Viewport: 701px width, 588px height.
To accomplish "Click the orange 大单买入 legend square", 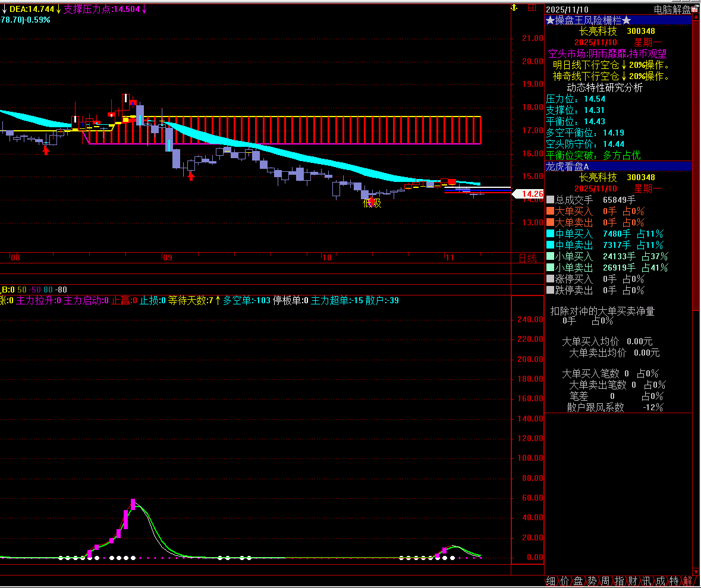I will tap(550, 211).
